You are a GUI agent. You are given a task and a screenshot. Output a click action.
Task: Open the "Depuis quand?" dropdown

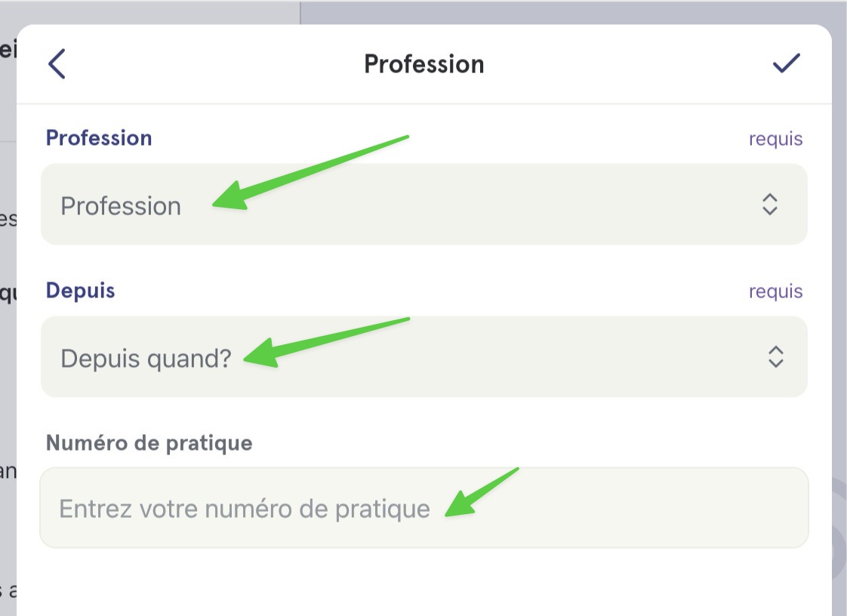(x=424, y=356)
